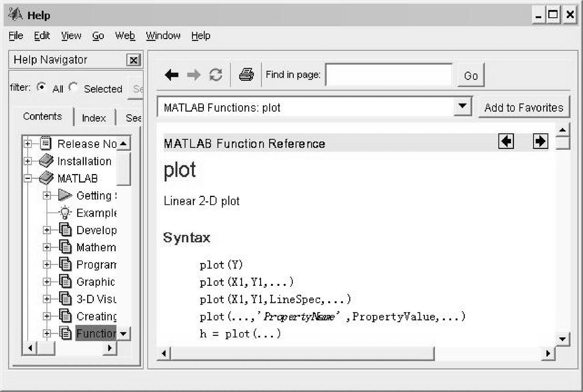Click the Back arrow in help toolbar

pos(171,75)
